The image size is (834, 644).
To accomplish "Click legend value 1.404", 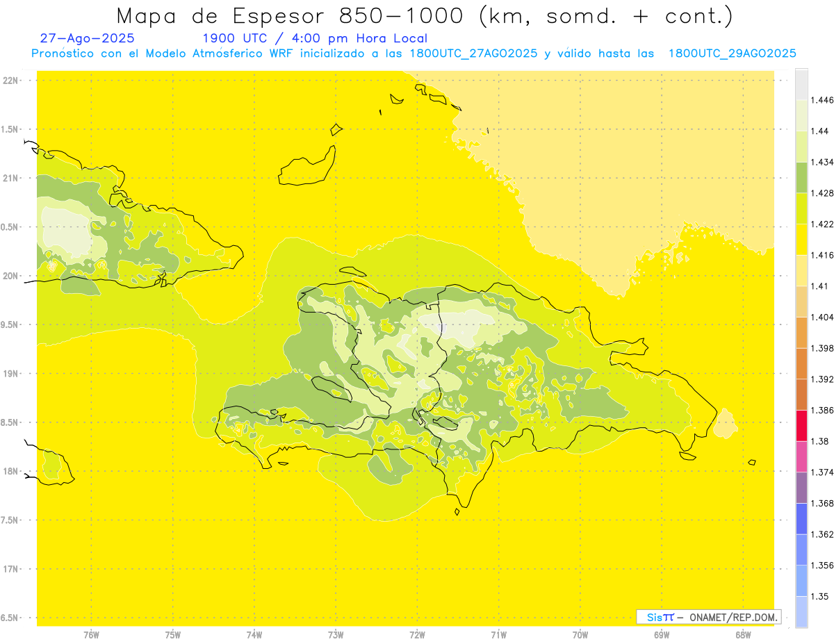I will tap(823, 317).
